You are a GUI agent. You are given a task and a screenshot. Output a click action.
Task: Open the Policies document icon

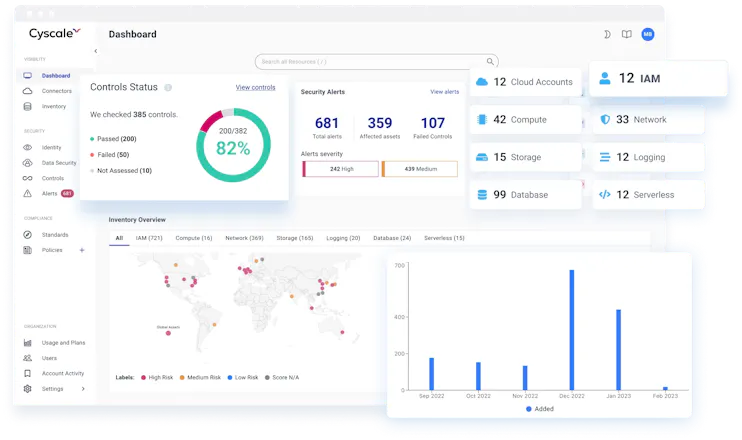click(27, 250)
